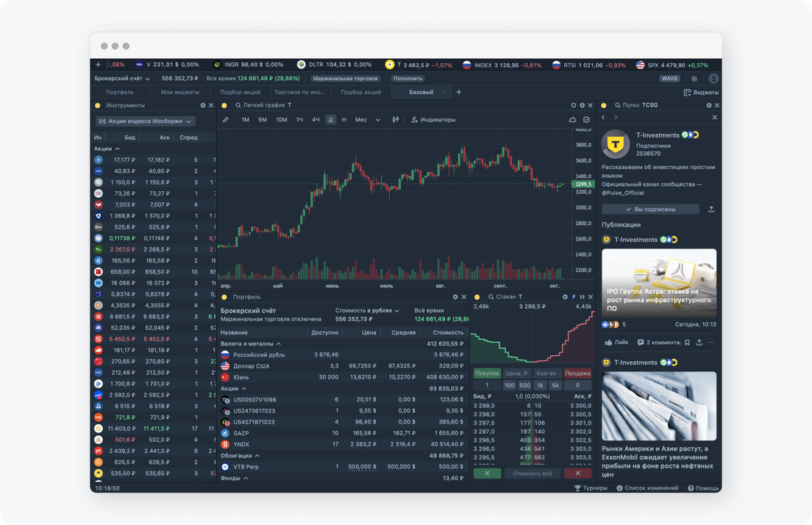Screen dimensions: 812x525
Task: Open the Торговля по инс... tab
Action: [299, 92]
